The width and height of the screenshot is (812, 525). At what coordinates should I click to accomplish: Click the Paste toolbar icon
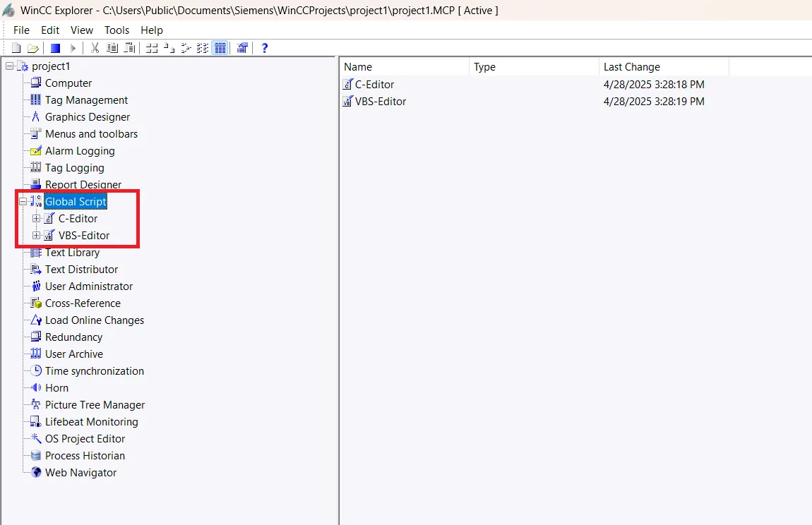(x=129, y=48)
